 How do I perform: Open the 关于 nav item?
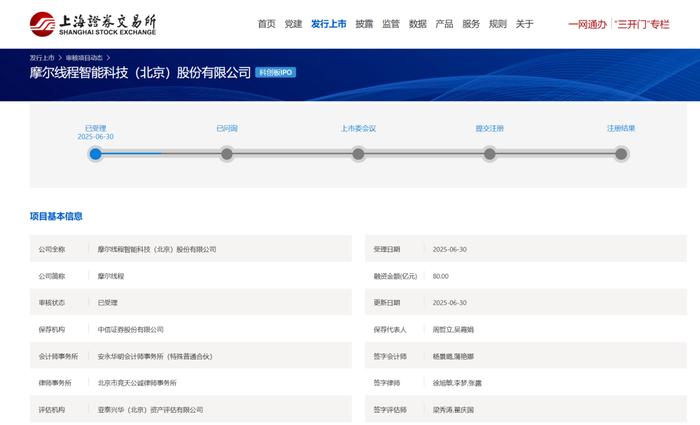pyautogui.click(x=525, y=24)
